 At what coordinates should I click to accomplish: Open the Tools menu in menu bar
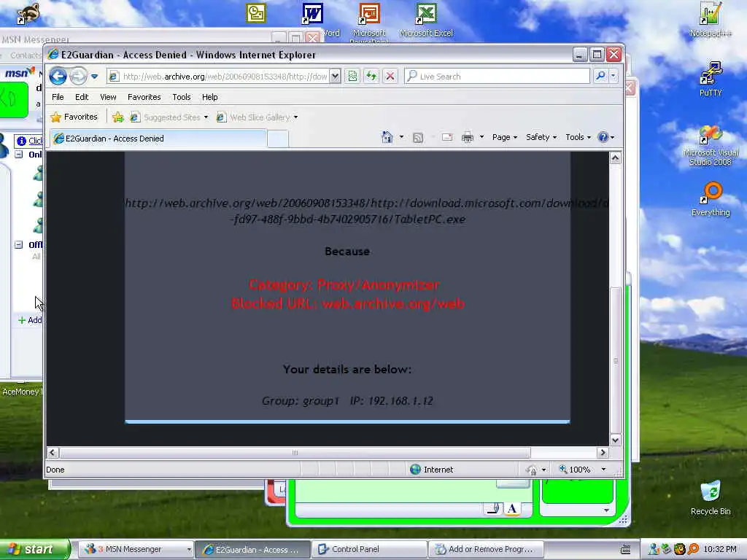tap(182, 97)
